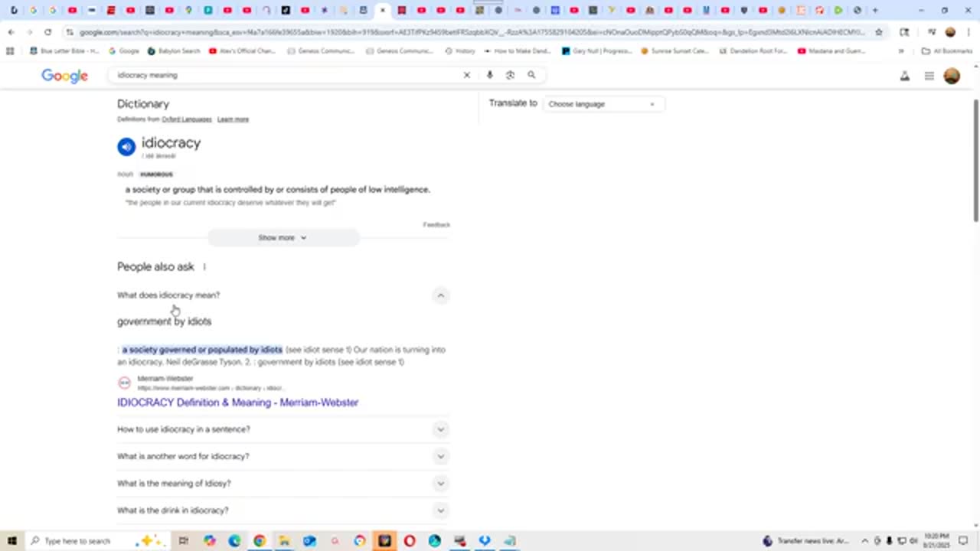Open the History bookmark
The image size is (980, 551).
click(460, 51)
